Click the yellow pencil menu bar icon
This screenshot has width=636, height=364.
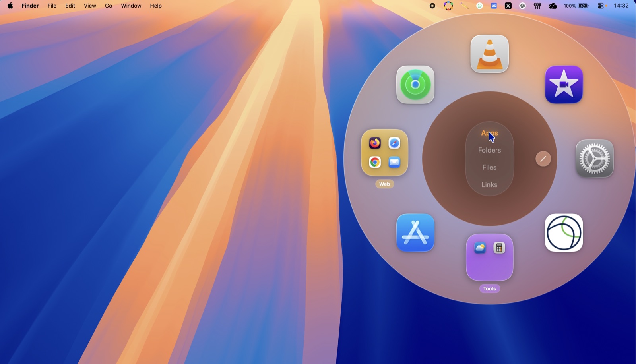coord(464,6)
